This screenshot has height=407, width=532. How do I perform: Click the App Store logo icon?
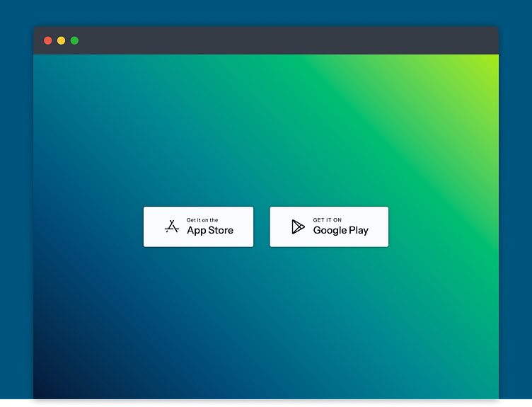172,227
